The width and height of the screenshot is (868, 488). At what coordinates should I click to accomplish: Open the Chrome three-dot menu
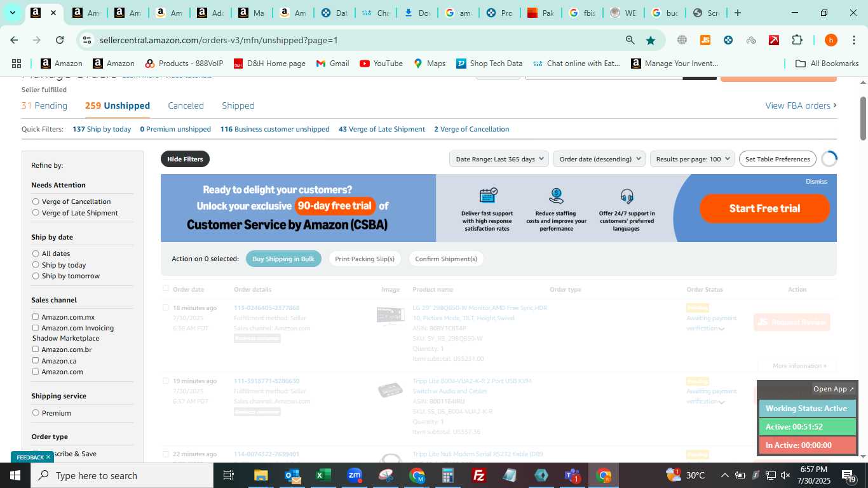(x=853, y=40)
